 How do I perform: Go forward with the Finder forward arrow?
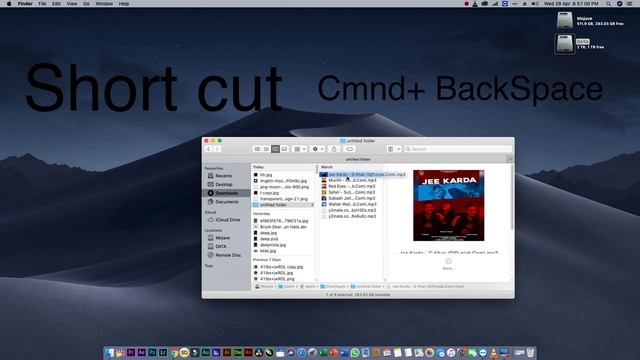click(x=217, y=149)
